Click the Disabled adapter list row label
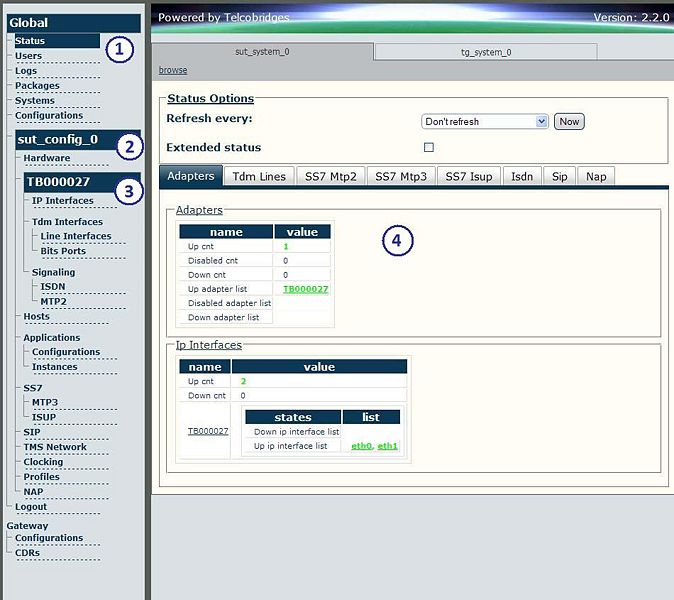Image resolution: width=674 pixels, height=600 pixels. (x=230, y=303)
